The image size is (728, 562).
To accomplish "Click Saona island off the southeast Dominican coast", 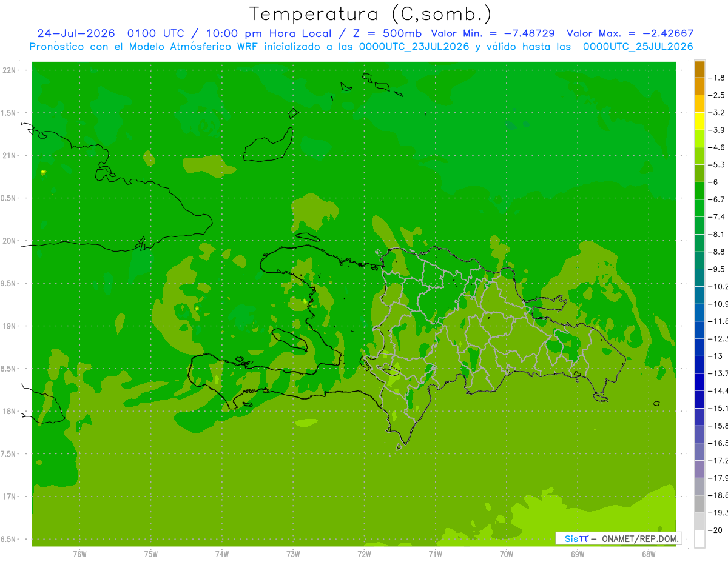I will [601, 398].
